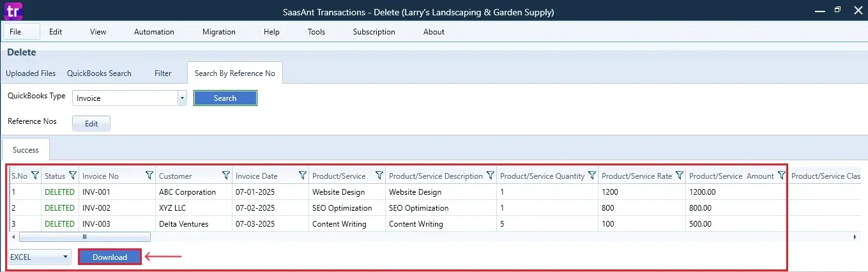
Task: Click the 07-01-2025 invoice date cell
Action: pos(270,192)
